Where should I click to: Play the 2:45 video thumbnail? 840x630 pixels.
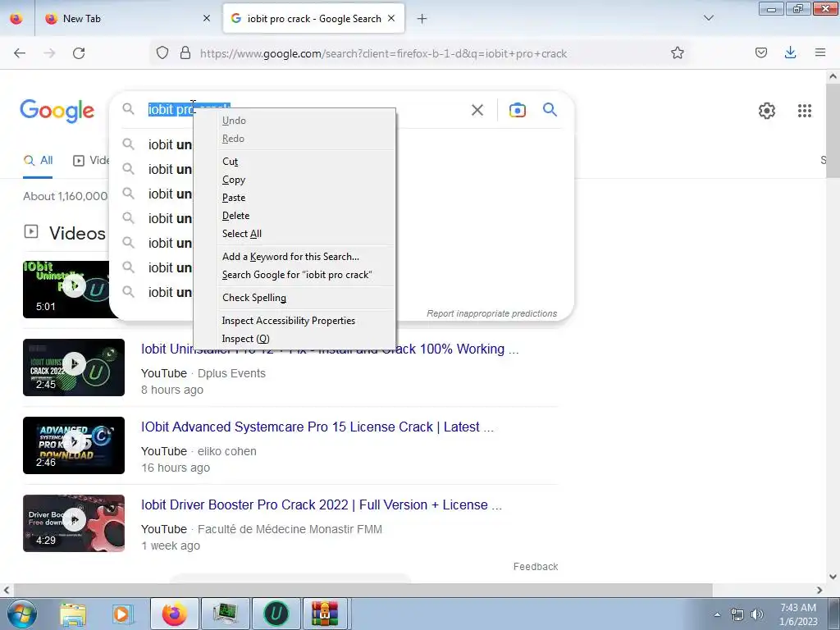[74, 367]
